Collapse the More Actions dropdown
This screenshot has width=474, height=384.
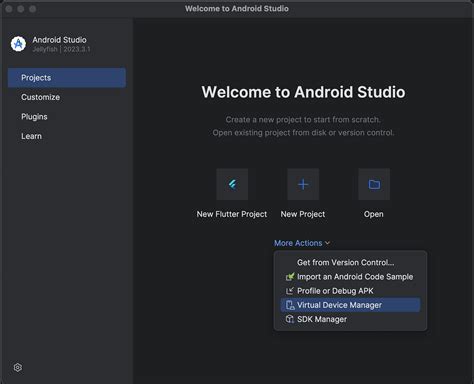[302, 243]
